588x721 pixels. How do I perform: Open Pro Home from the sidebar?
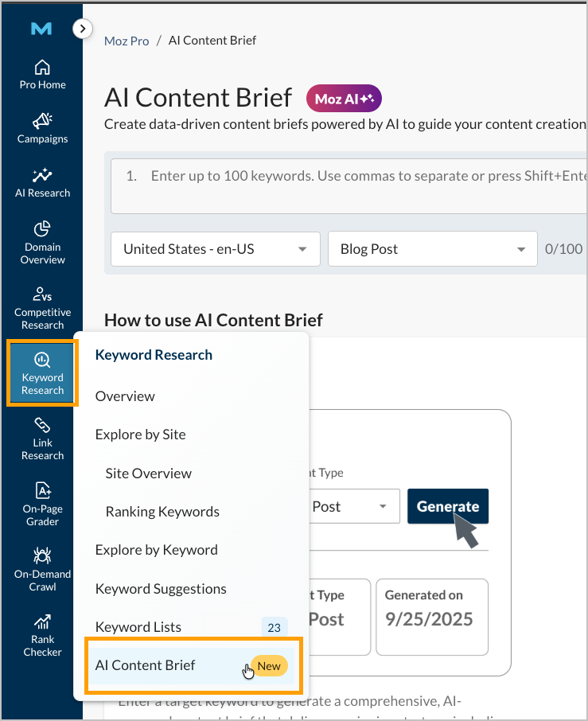(42, 75)
